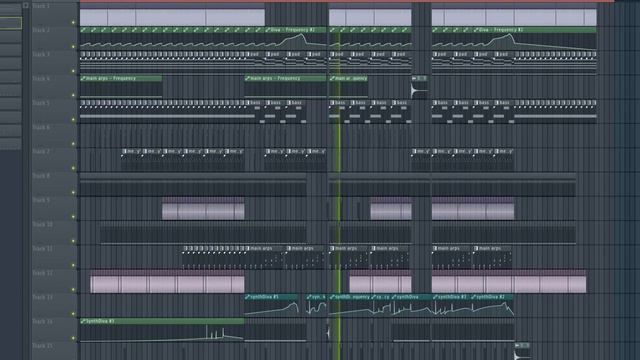640x360 pixels.
Task: Select the Track 15 header label
Action: tap(42, 346)
